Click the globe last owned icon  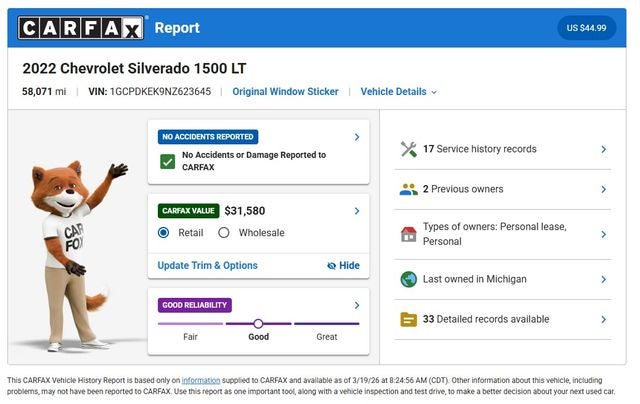[x=408, y=279]
